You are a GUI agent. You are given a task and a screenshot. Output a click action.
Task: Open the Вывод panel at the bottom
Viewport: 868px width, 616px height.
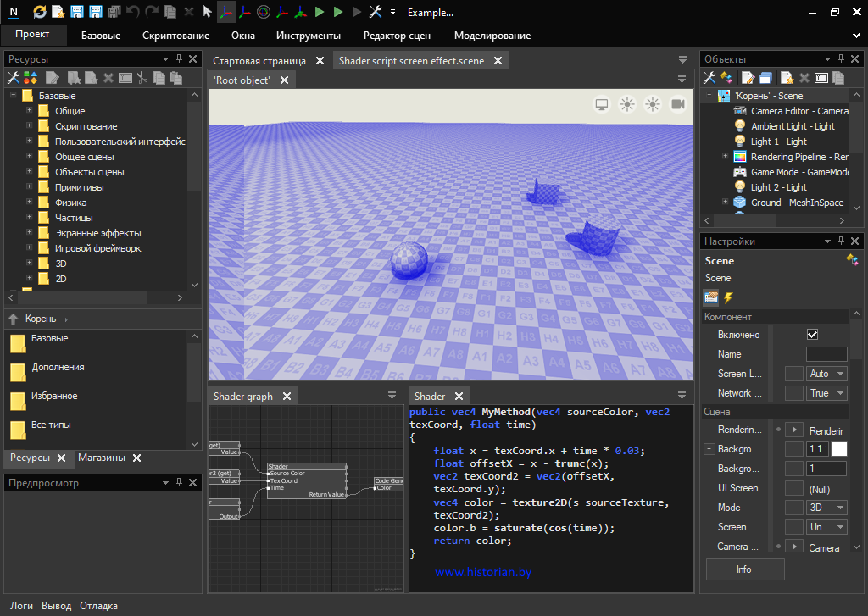[56, 606]
